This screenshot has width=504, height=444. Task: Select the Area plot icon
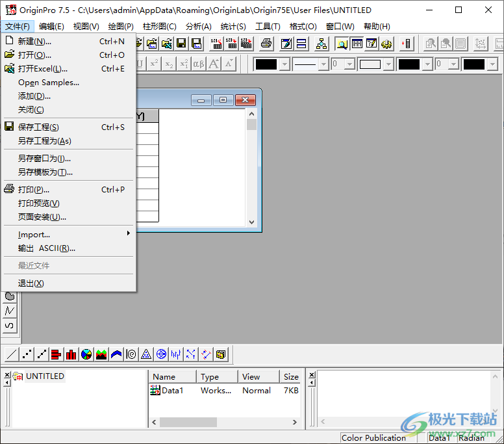click(101, 354)
